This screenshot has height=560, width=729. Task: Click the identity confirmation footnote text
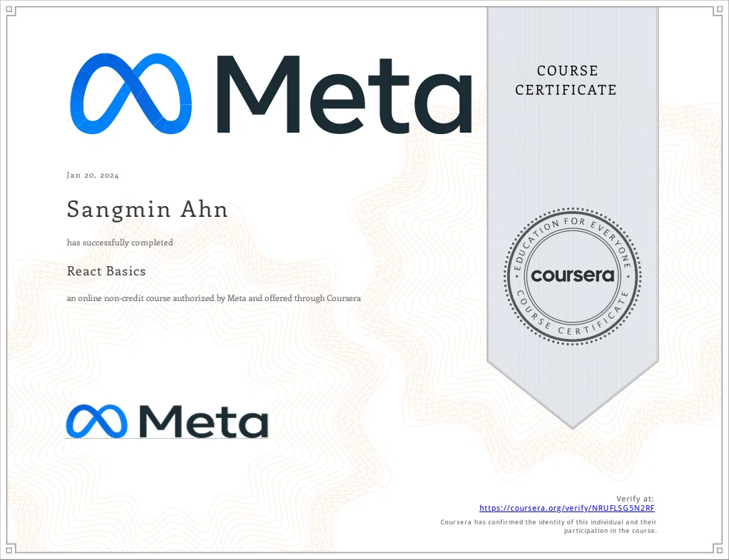[549, 526]
